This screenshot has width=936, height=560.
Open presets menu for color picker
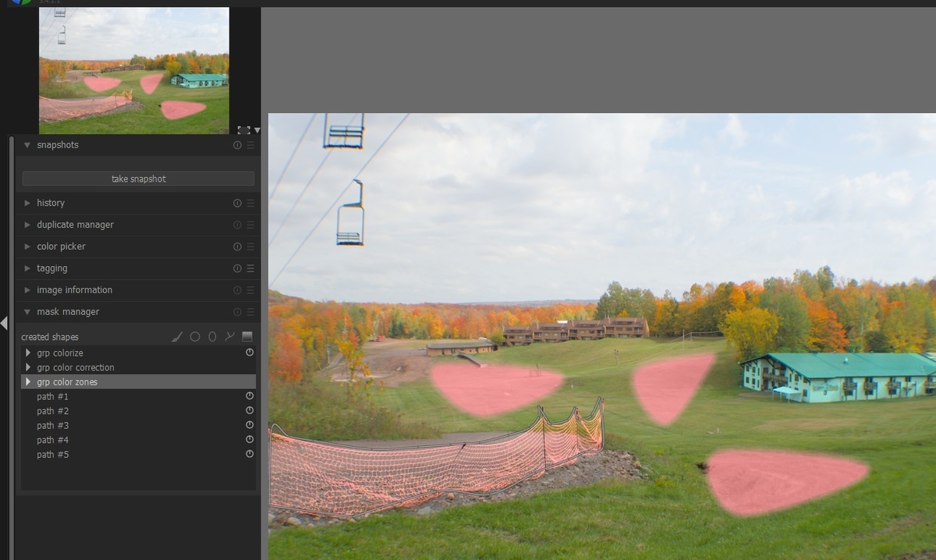[x=250, y=246]
